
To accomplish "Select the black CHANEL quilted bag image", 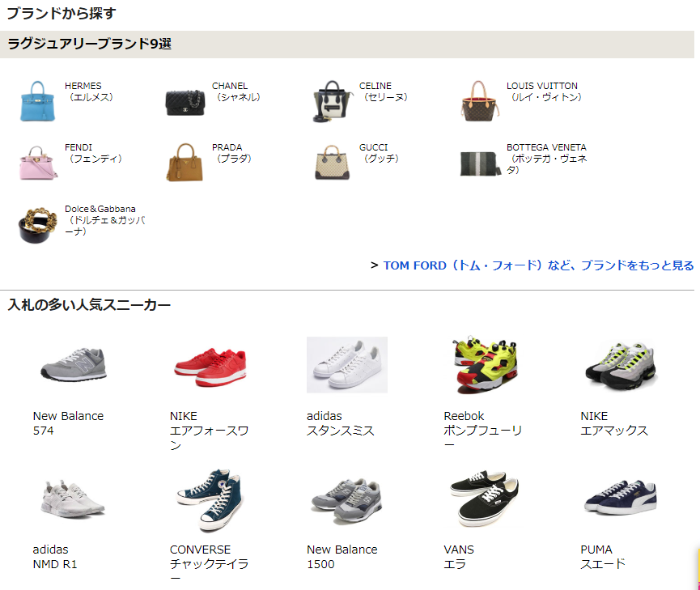I will pos(185,102).
